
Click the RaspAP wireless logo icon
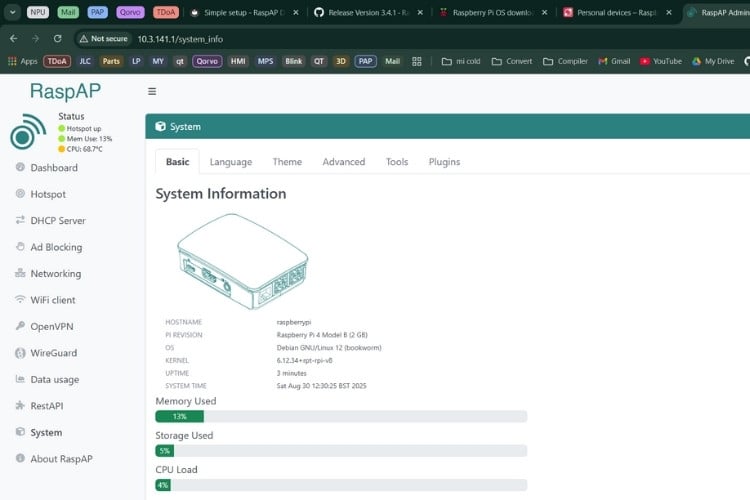tap(28, 132)
